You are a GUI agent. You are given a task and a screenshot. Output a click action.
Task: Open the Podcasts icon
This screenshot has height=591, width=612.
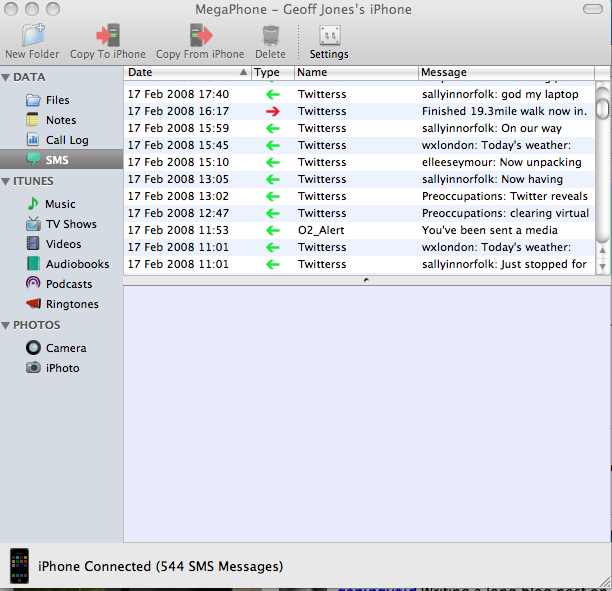click(33, 283)
